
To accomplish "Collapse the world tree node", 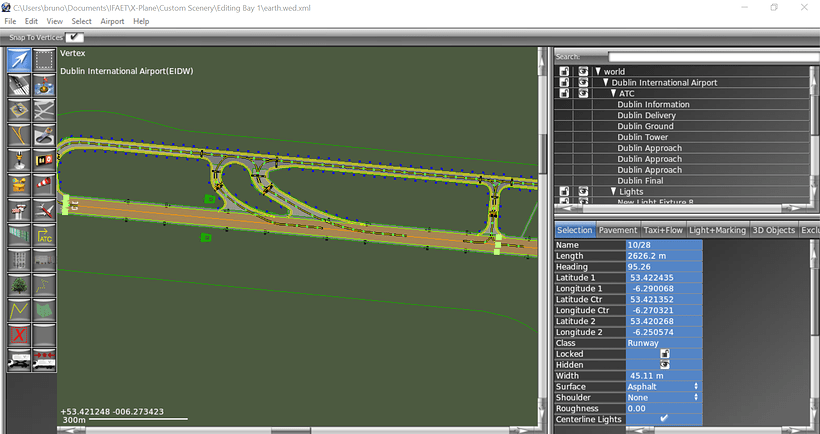I will pyautogui.click(x=598, y=71).
